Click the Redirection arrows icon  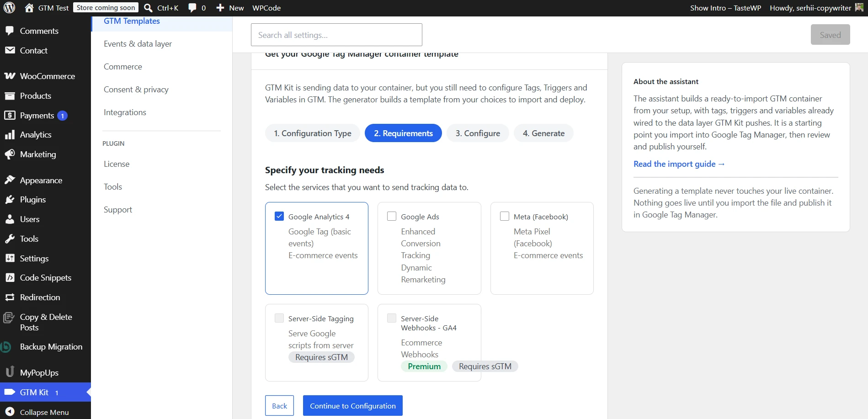[x=10, y=297]
